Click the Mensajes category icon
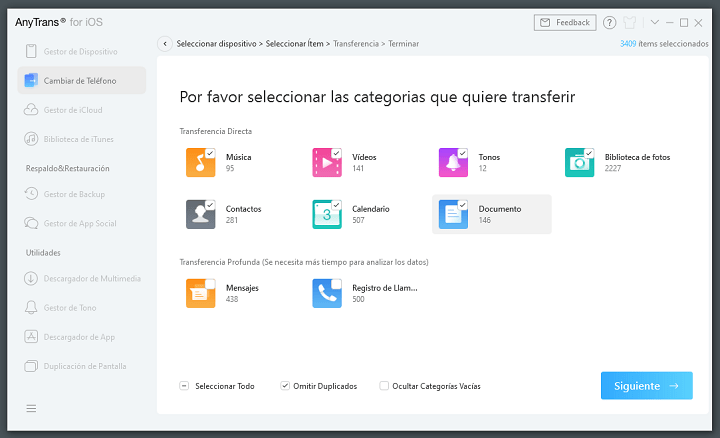Screen dimensions: 720x438 point(200,293)
